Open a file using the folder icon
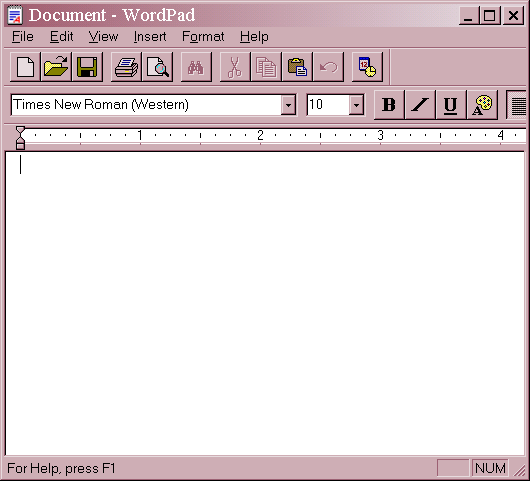The image size is (530, 481). pyautogui.click(x=56, y=67)
